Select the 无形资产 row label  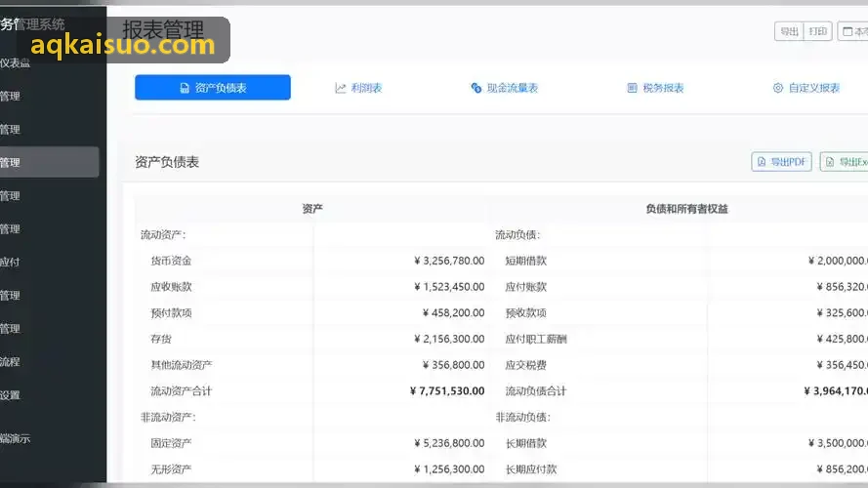point(171,468)
